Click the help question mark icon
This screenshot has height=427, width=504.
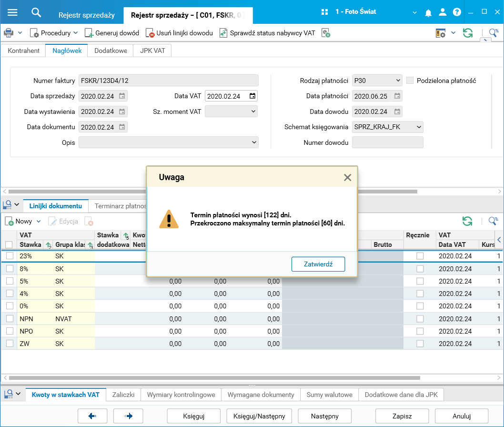point(457,12)
